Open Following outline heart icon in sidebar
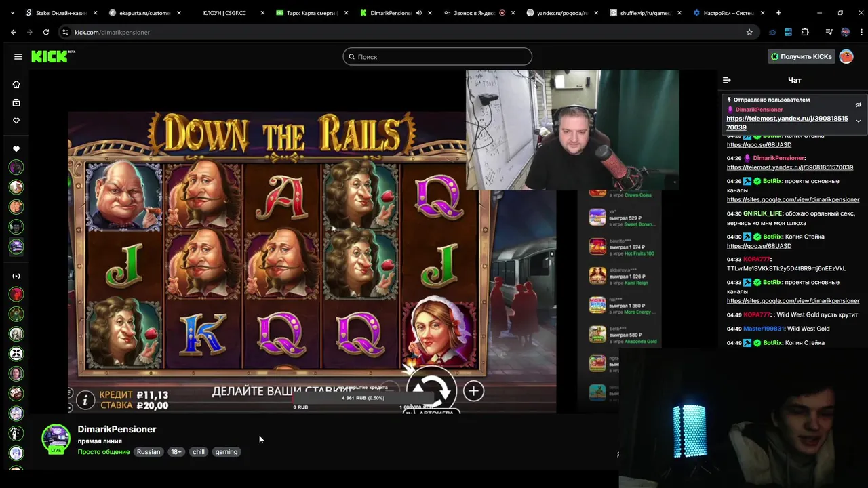 coord(16,121)
